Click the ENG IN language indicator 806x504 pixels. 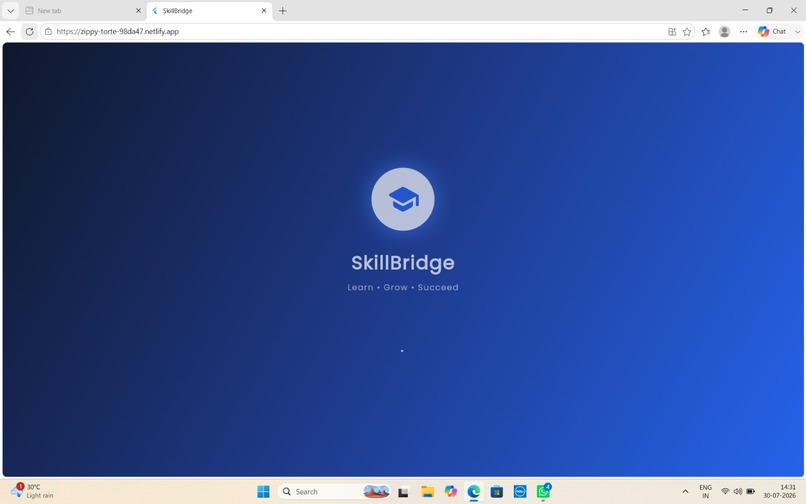[x=705, y=492]
